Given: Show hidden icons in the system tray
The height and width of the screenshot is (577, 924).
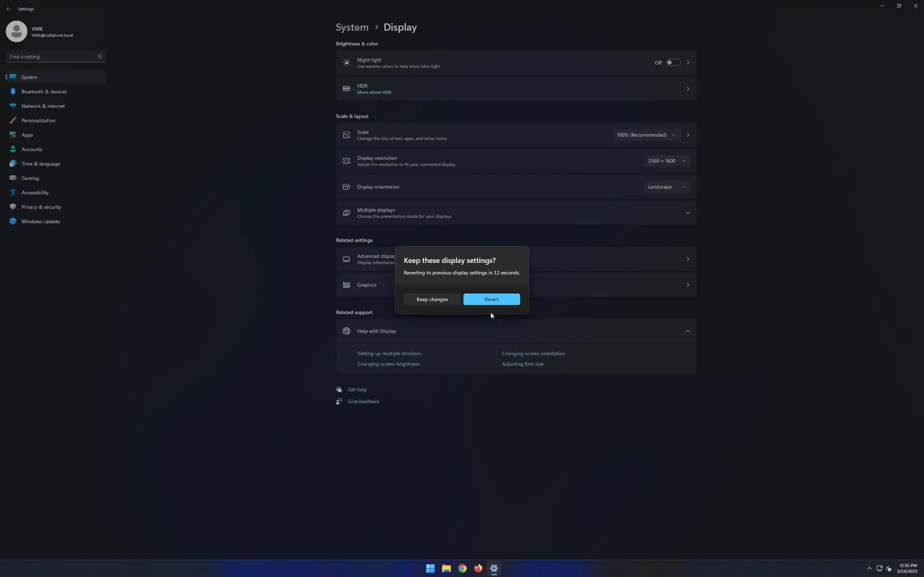Looking at the screenshot, I should 869,568.
